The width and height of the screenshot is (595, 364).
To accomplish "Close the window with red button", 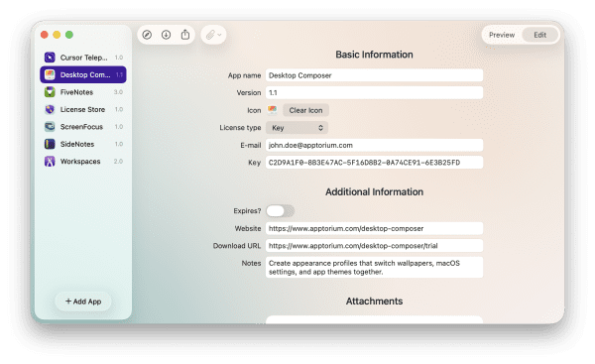I will tap(45, 35).
